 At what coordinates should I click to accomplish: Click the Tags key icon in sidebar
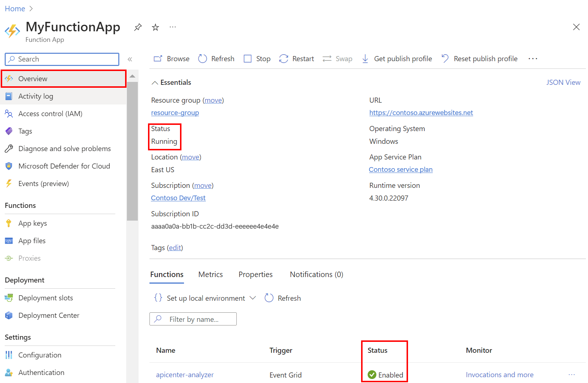[x=9, y=131]
